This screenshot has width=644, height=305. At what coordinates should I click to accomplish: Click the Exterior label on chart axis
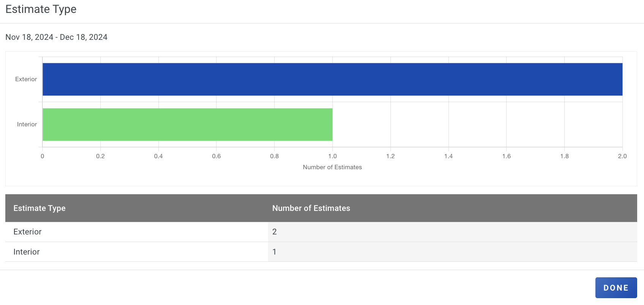[x=26, y=79]
